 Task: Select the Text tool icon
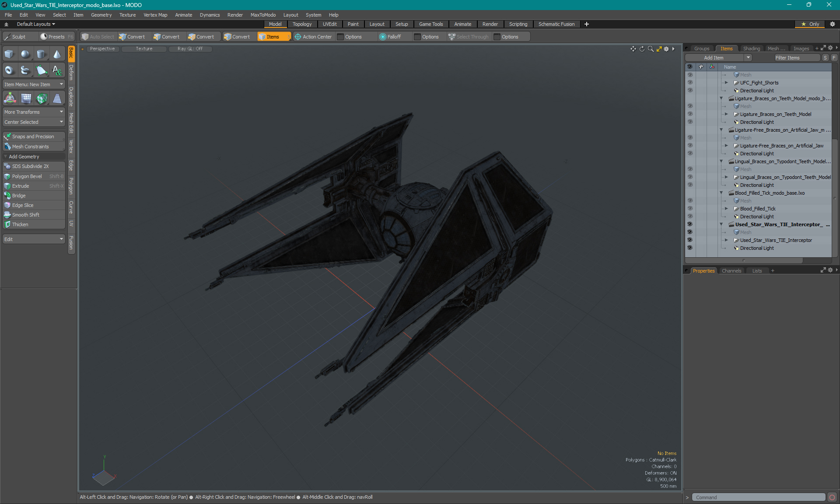(57, 70)
